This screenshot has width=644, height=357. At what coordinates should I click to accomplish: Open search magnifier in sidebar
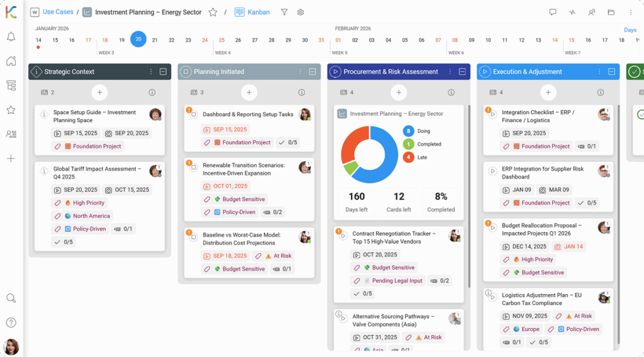point(11,298)
